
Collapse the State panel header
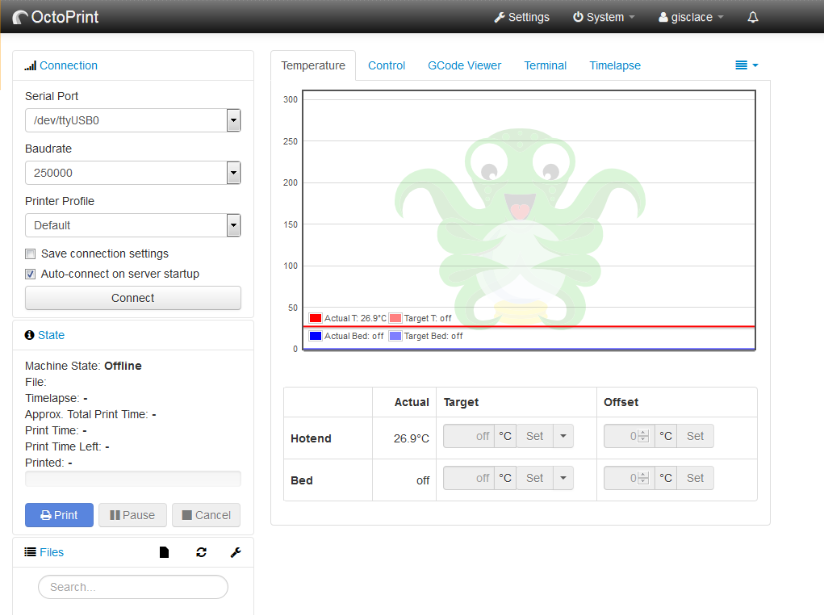click(x=51, y=335)
